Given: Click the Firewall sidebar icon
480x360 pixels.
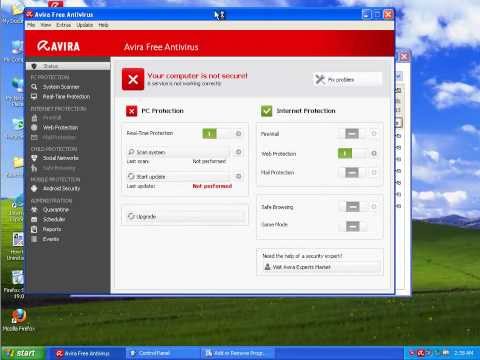Looking at the screenshot, I should click(34, 118).
